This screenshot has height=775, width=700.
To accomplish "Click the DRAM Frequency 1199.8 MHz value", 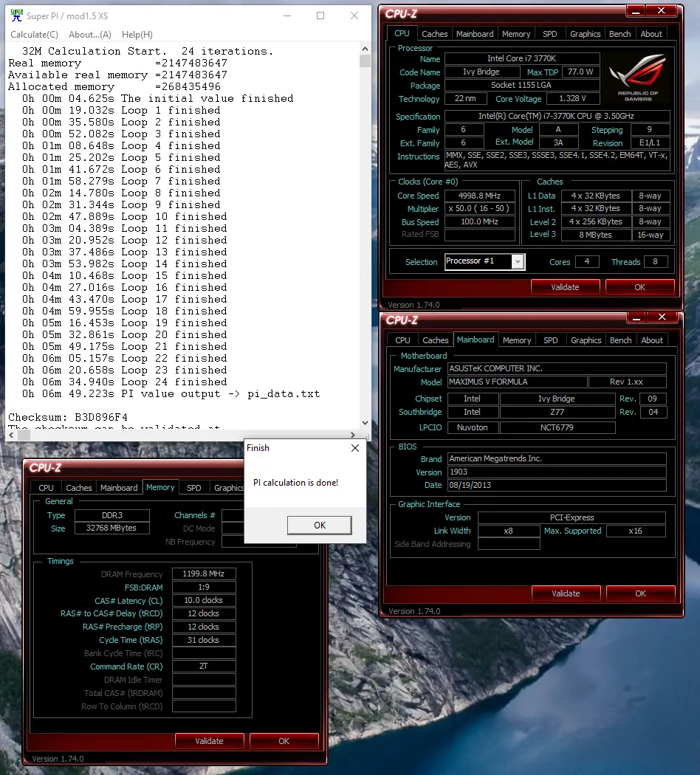I will point(204,573).
